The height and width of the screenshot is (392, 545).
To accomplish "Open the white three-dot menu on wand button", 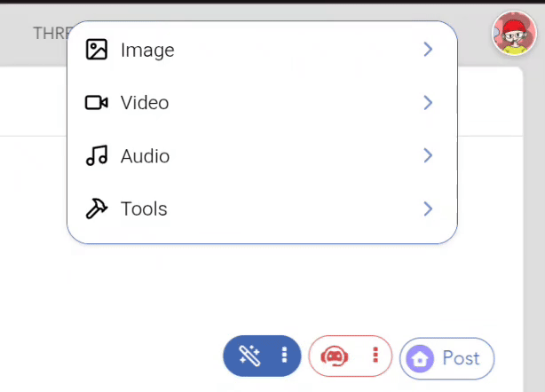I will coord(284,356).
